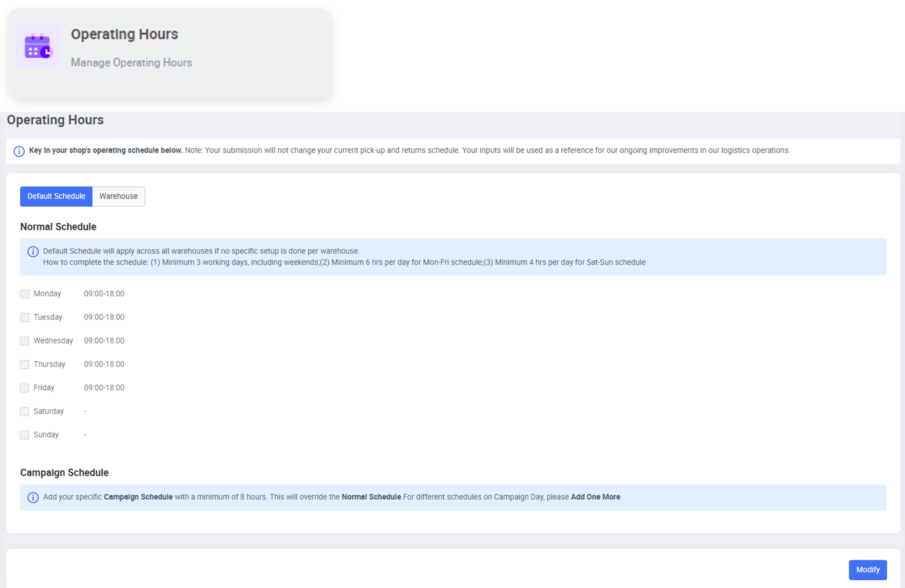Switch to the Warehouse tab
Screen dimensions: 905x588
tap(119, 196)
